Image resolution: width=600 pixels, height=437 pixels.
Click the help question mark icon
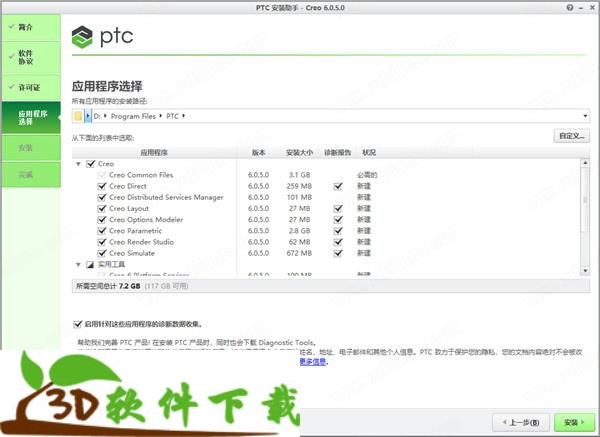tap(570, 7)
